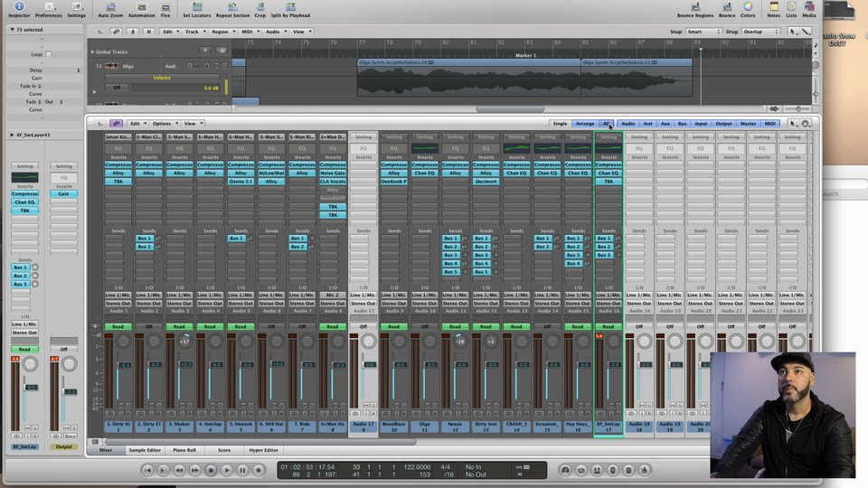This screenshot has height=488, width=868.
Task: Click the Forward transport button
Action: tap(195, 470)
